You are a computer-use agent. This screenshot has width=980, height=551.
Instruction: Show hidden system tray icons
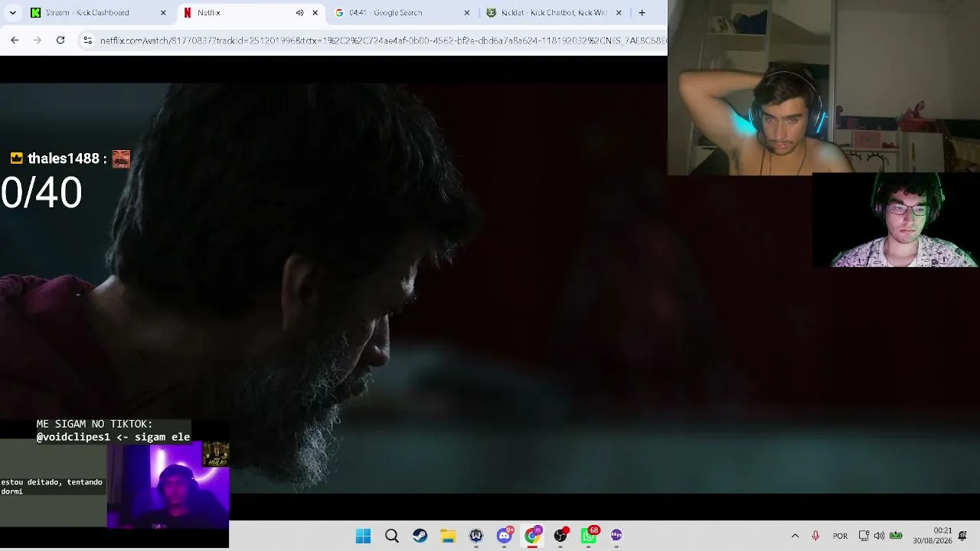(x=795, y=536)
